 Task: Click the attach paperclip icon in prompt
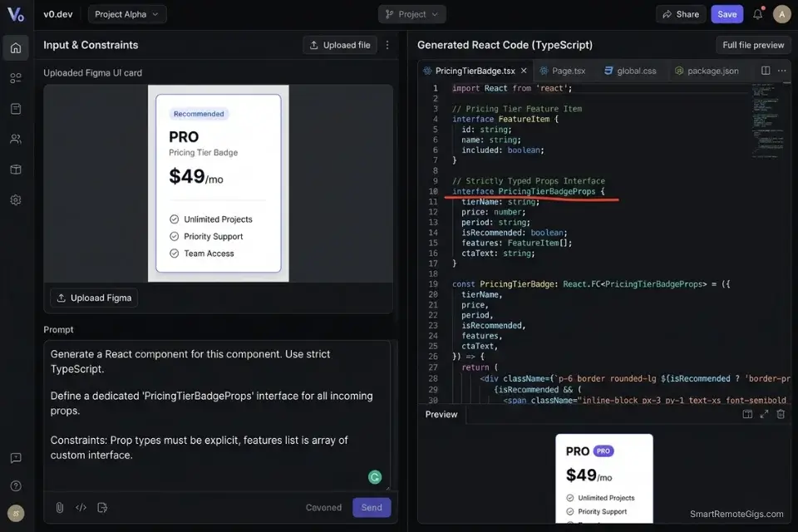coord(60,508)
